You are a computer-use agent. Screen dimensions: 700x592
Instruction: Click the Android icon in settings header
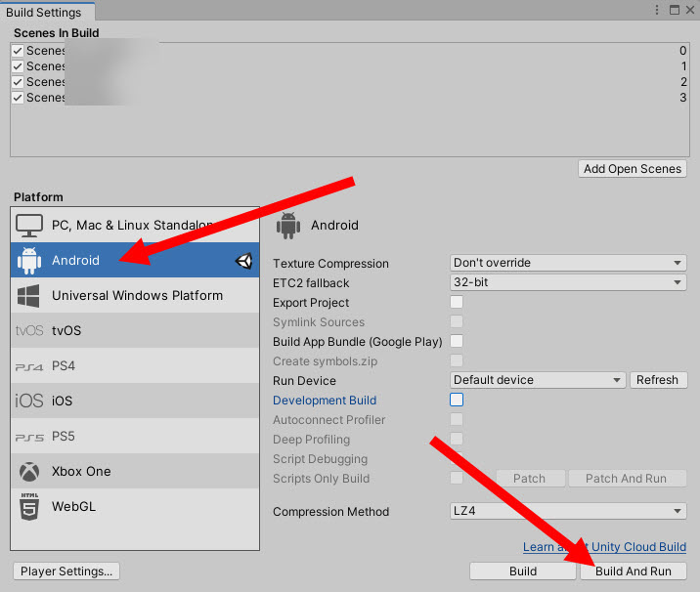[288, 226]
